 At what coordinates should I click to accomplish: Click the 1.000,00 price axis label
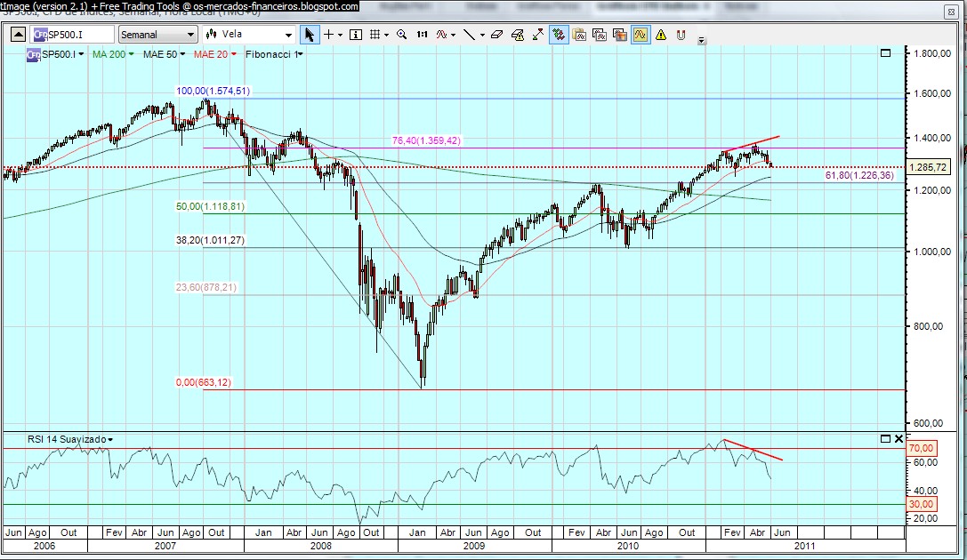click(x=931, y=252)
